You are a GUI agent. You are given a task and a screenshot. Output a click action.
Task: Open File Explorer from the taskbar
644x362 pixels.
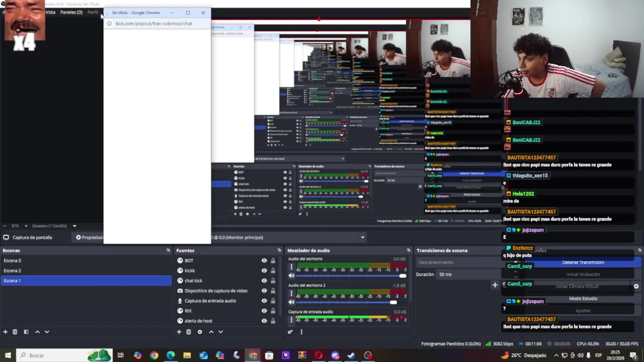pos(187,355)
